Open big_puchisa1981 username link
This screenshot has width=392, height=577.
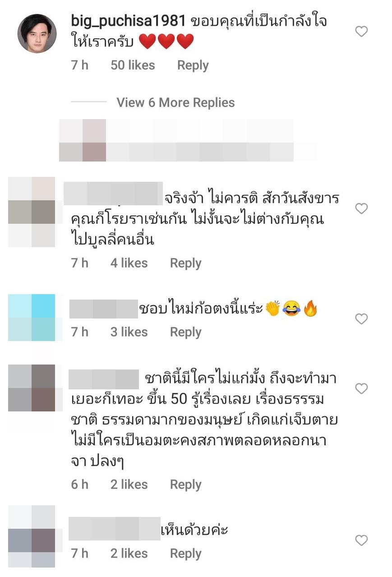129,21
